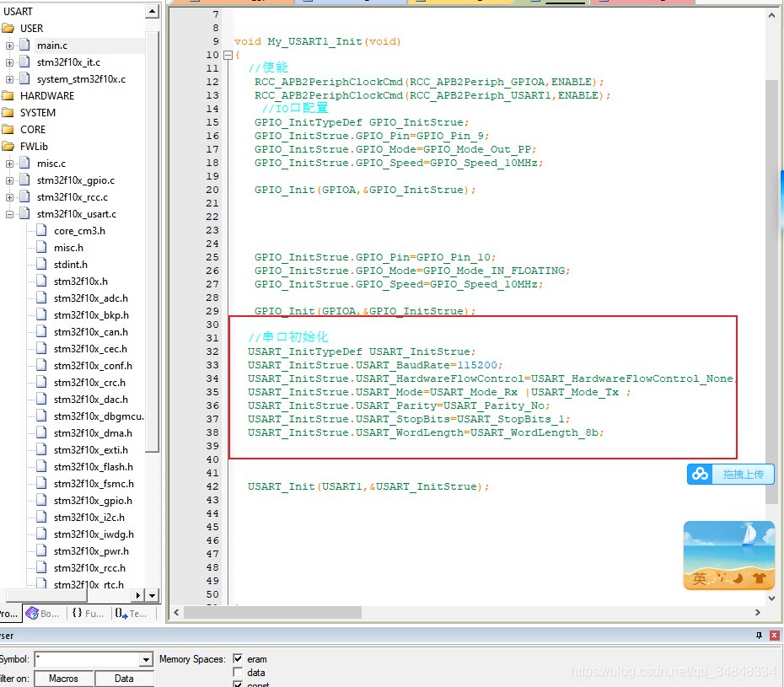This screenshot has width=784, height=687.
Task: Click the shirt skin icon on IME widget
Action: [760, 578]
